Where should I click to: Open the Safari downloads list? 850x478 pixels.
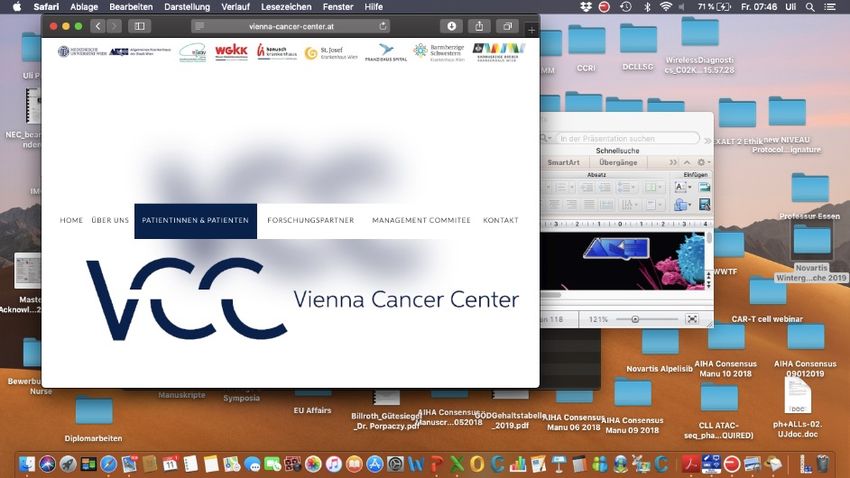pyautogui.click(x=451, y=26)
